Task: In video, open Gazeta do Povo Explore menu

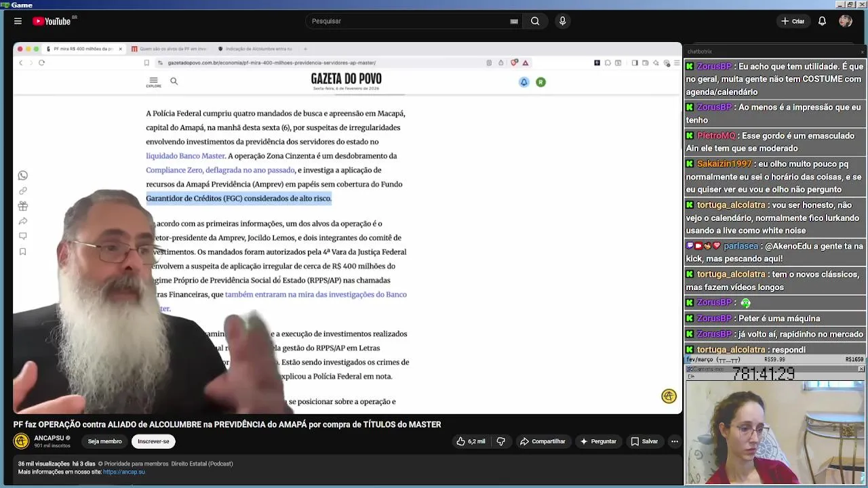Action: [x=153, y=82]
